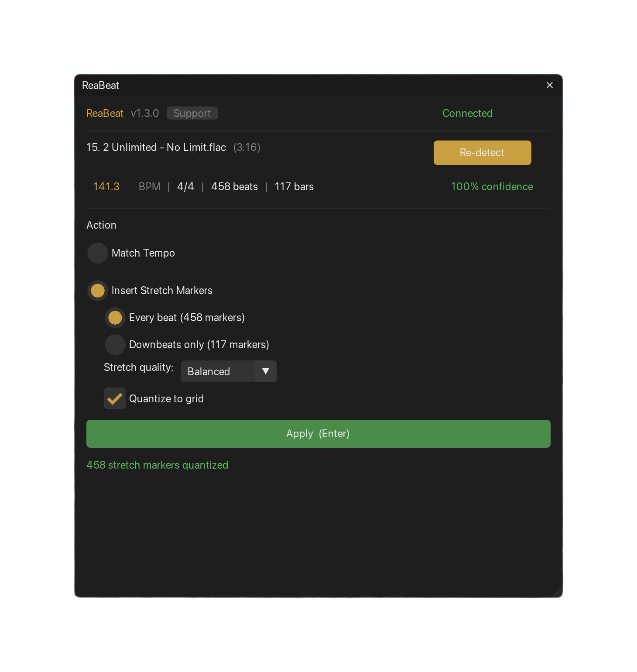The height and width of the screenshot is (672, 637).
Task: Grab the window resize grip corner
Action: [x=557, y=592]
